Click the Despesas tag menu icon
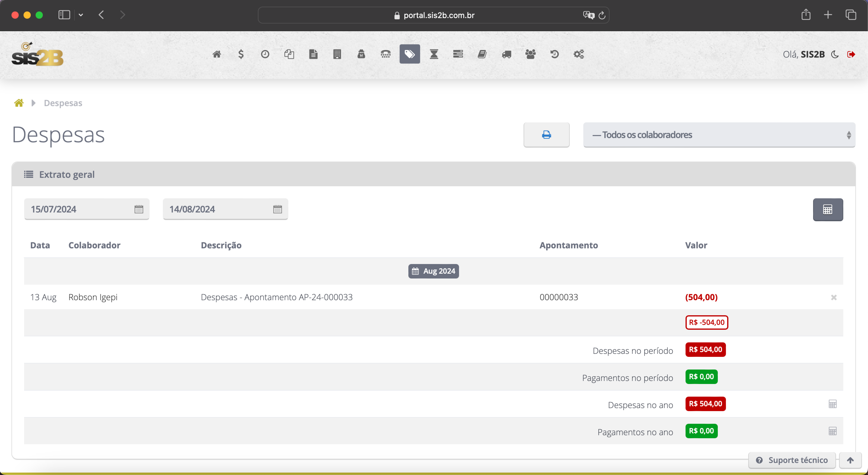This screenshot has height=475, width=868. tap(409, 54)
